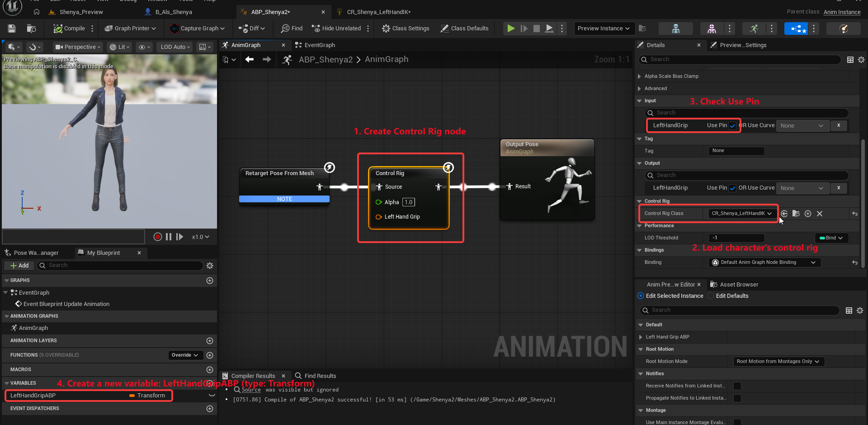
Task: Save the current blueprint asset
Action: click(12, 29)
